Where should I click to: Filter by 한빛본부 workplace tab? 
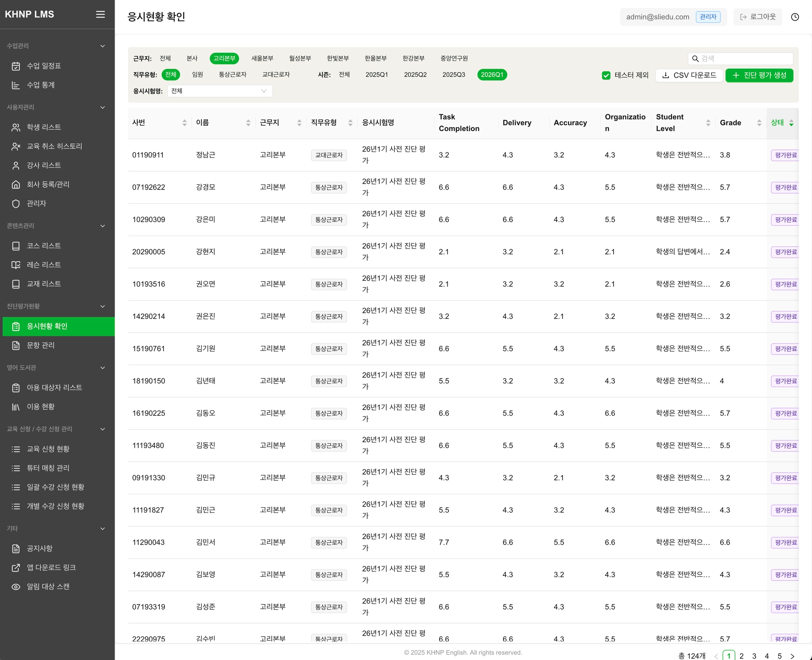click(337, 58)
